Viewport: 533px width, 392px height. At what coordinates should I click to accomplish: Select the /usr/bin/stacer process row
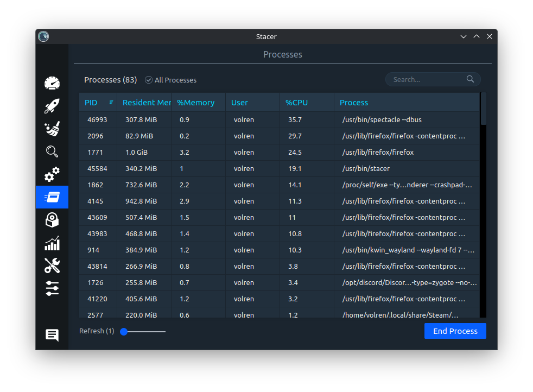365,168
